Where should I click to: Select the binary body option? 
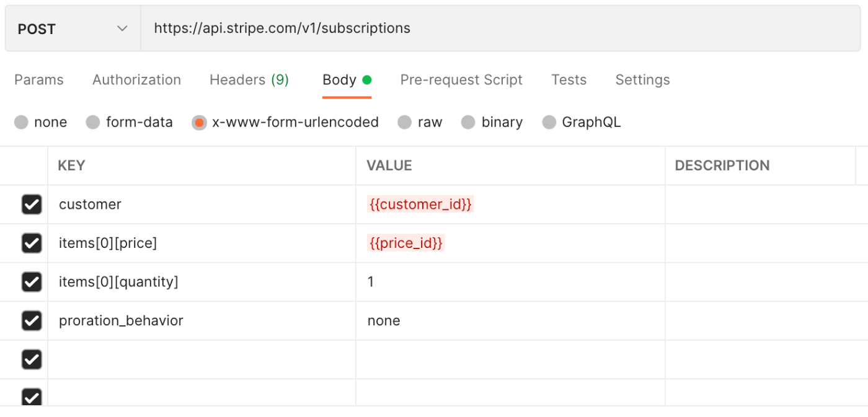pos(468,122)
